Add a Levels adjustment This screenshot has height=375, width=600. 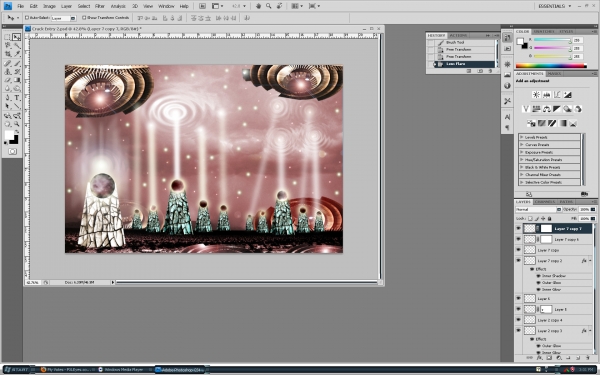click(x=546, y=95)
